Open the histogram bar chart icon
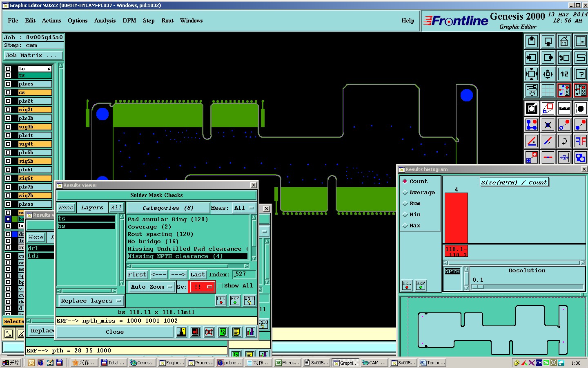The width and height of the screenshot is (588, 368). click(250, 332)
